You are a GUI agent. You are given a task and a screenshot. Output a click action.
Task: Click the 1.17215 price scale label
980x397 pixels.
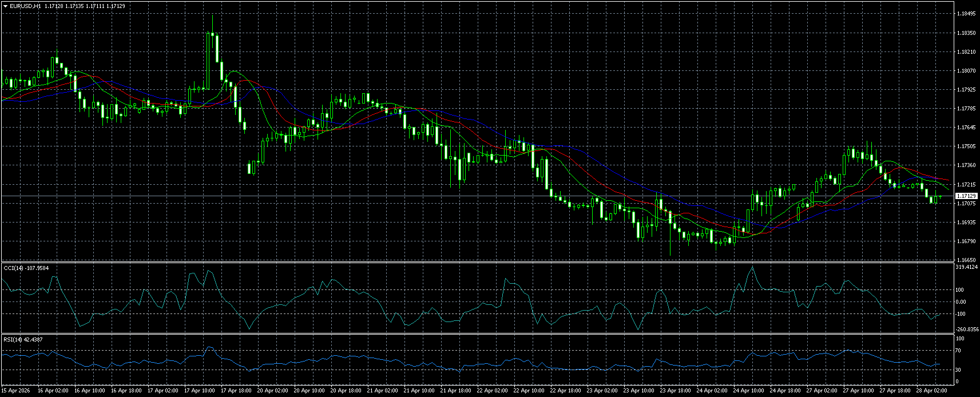point(966,184)
